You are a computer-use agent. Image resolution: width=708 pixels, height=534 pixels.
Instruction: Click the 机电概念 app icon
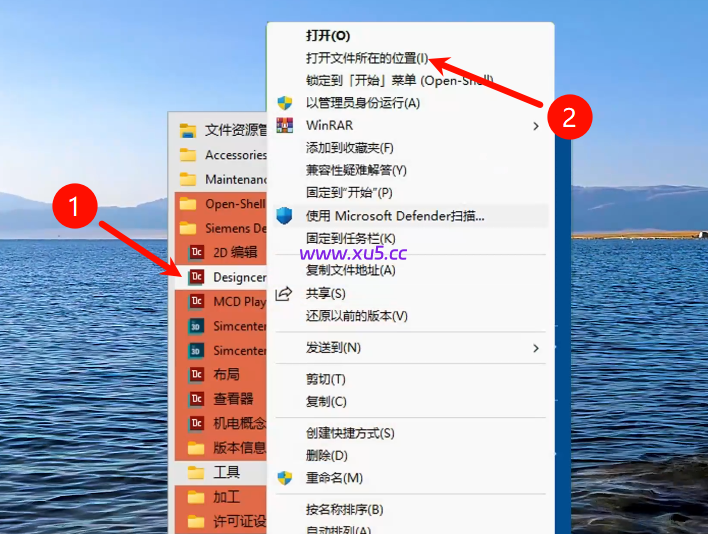196,423
